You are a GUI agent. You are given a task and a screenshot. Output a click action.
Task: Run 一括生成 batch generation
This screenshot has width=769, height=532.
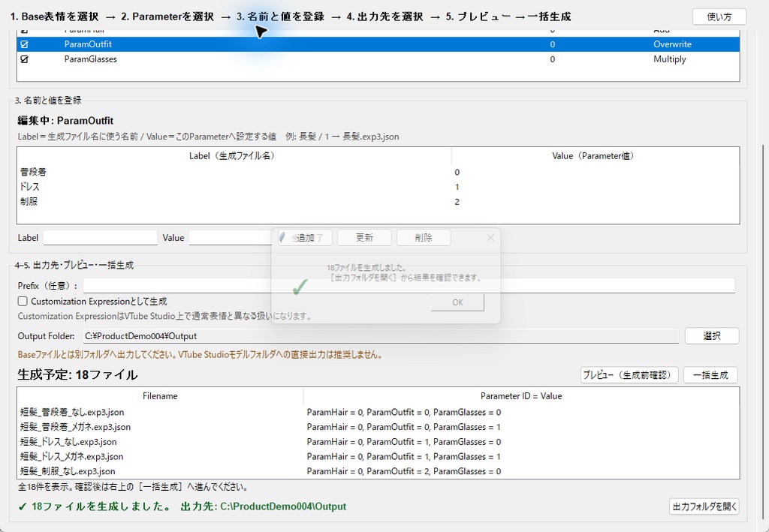point(710,375)
